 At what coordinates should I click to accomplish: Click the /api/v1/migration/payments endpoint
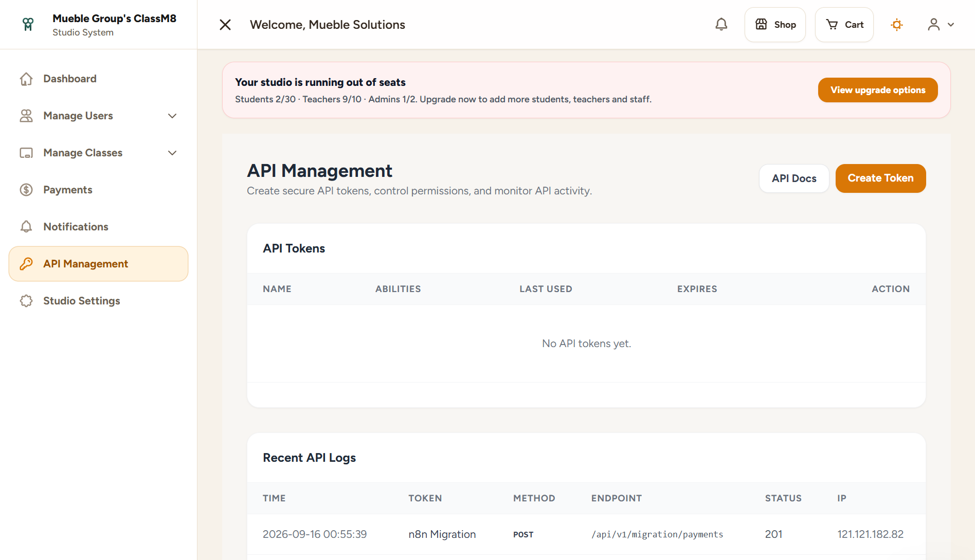pyautogui.click(x=657, y=534)
